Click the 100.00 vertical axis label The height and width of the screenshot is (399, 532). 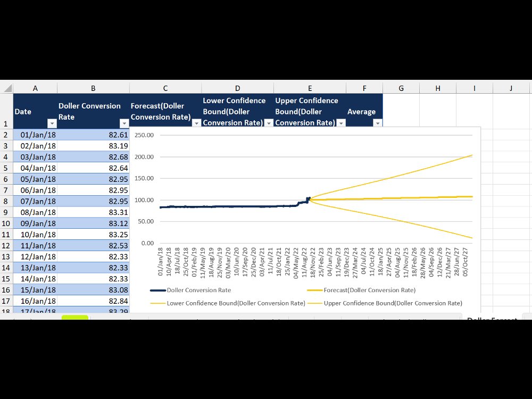tap(144, 200)
